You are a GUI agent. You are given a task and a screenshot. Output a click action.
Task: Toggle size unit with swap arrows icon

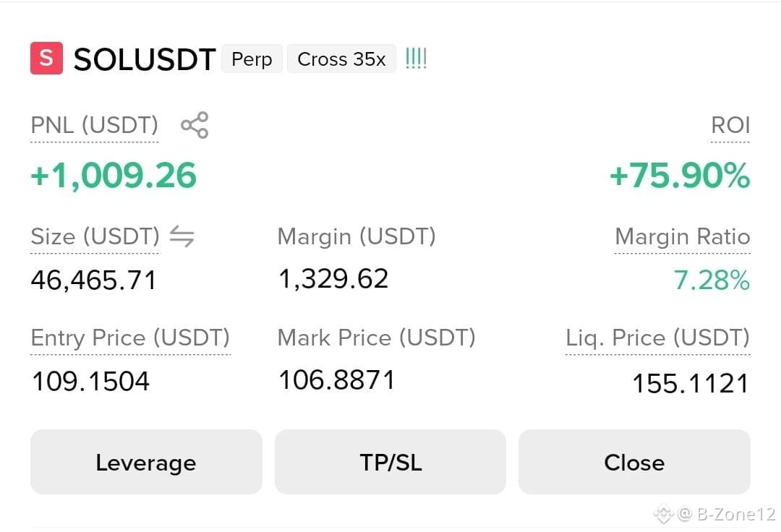click(182, 236)
